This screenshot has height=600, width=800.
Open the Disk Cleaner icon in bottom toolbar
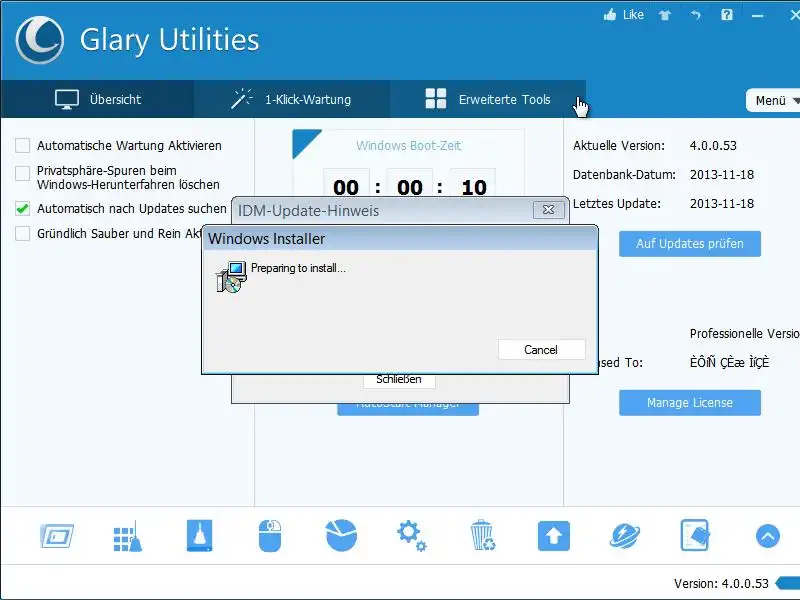[x=57, y=536]
